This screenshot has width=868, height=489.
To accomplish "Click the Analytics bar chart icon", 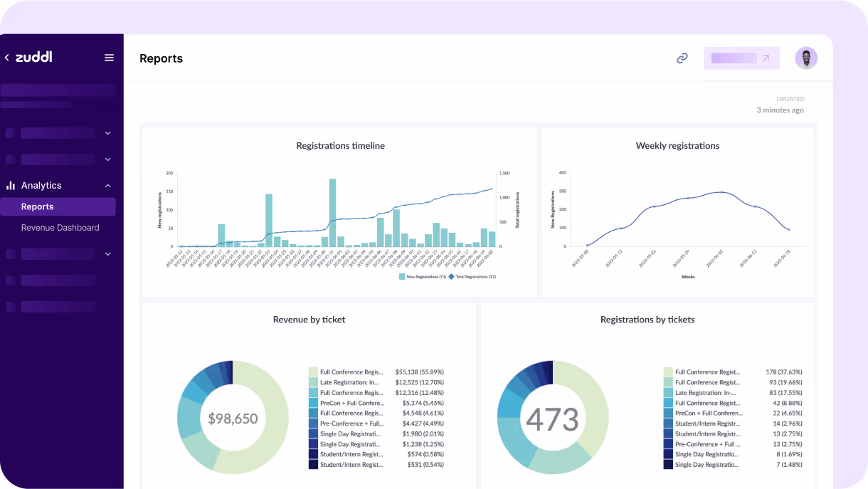I will [x=11, y=185].
